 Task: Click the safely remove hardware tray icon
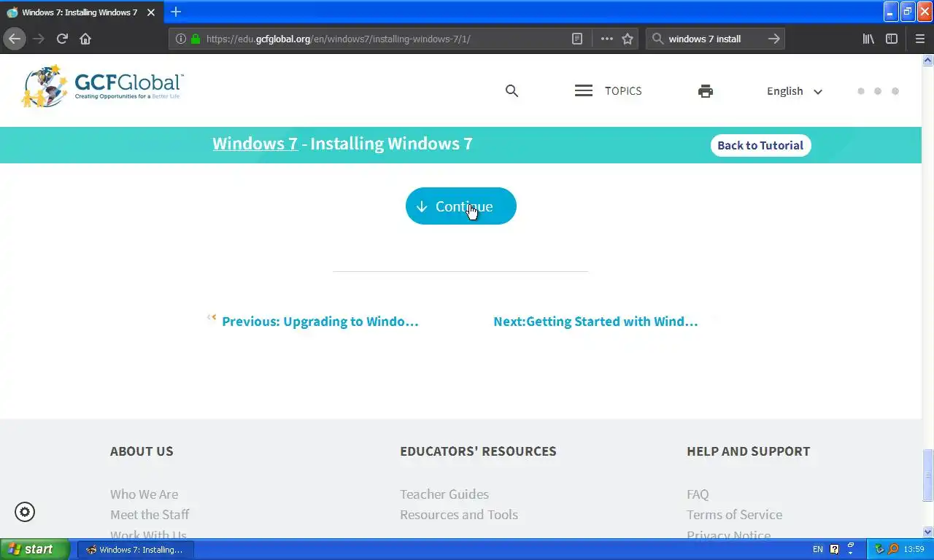pyautogui.click(x=880, y=549)
